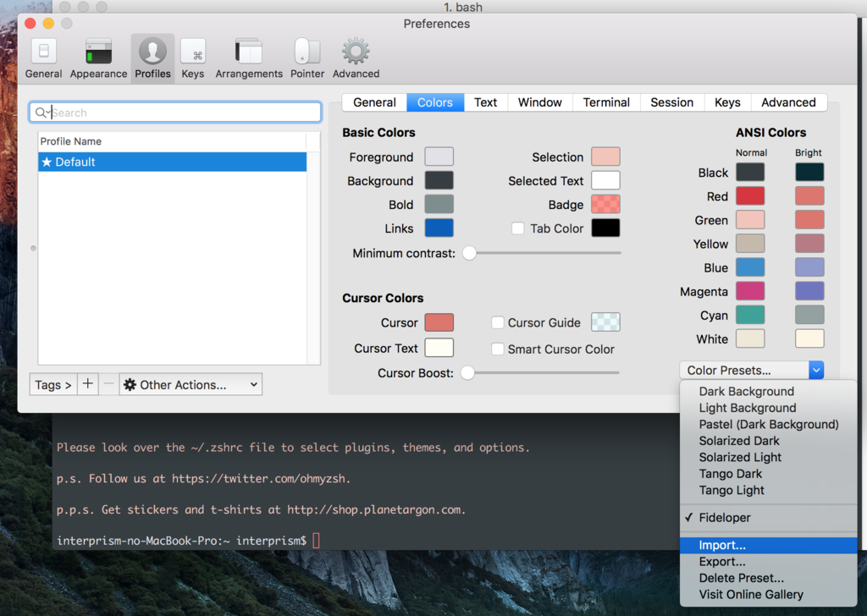
Task: Open the Pointer preferences pane
Action: pos(307,58)
